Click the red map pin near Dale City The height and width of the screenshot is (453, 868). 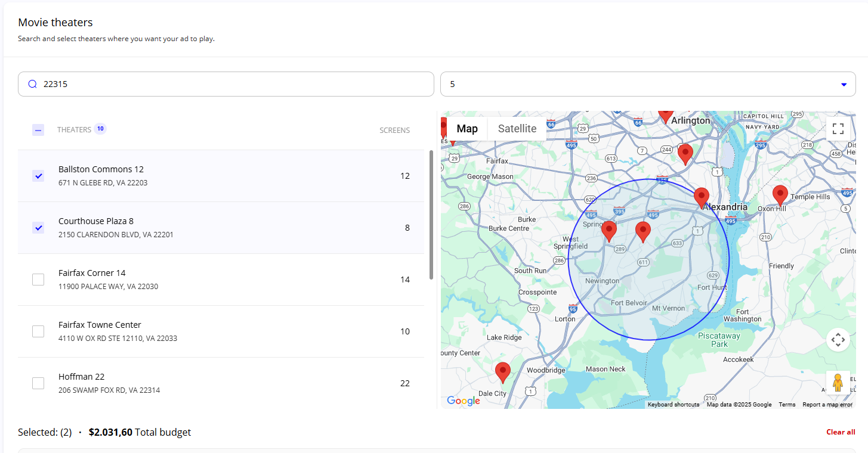pos(503,373)
